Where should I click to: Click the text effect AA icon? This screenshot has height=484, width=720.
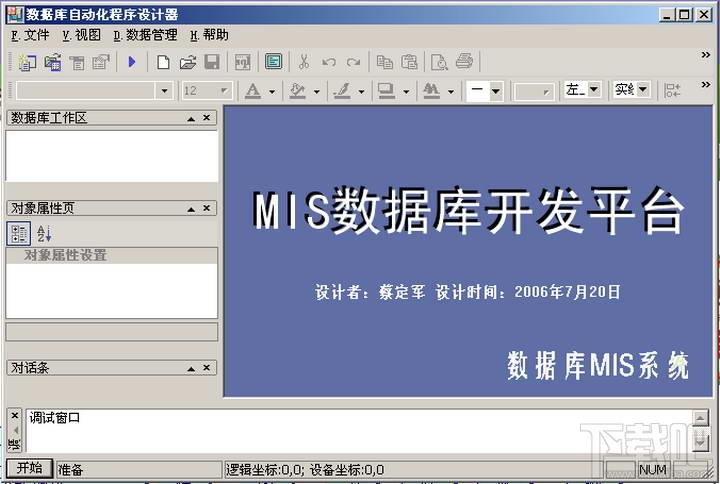point(431,91)
